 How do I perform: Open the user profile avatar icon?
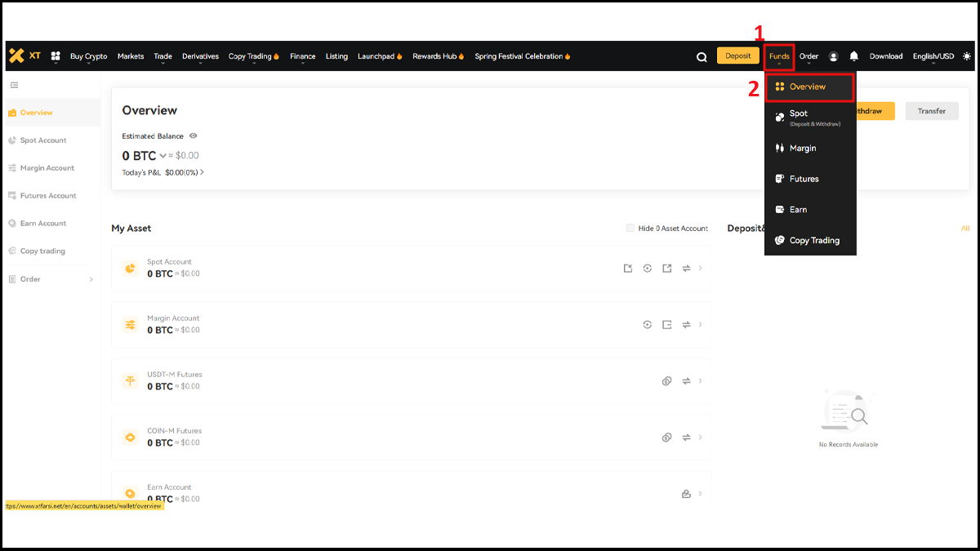(x=833, y=56)
